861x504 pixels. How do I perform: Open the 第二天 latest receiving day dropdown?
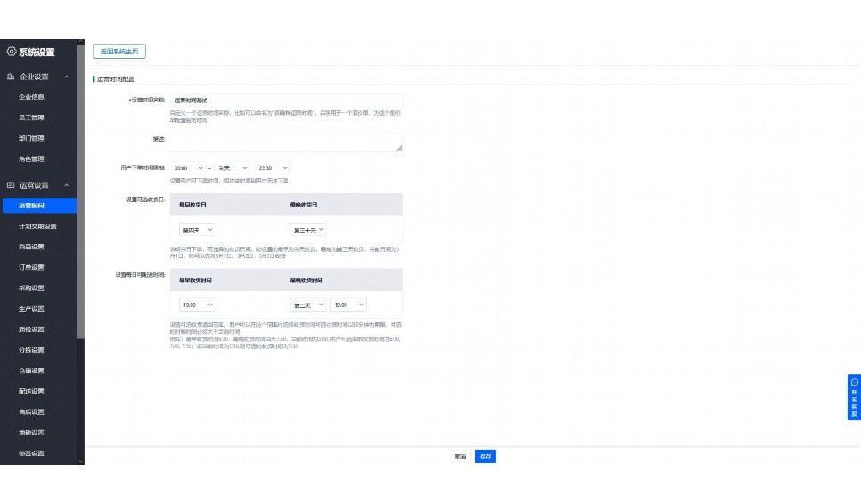coord(308,305)
